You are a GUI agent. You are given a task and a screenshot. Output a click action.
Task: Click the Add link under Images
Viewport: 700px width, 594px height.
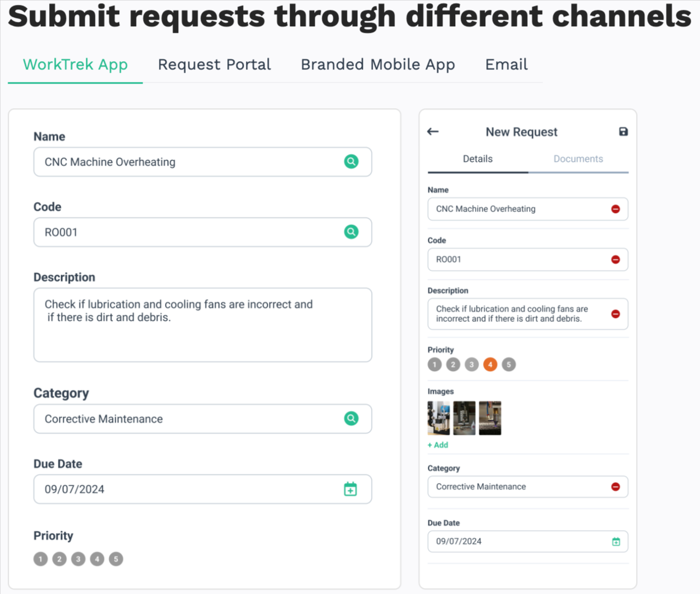tap(437, 445)
